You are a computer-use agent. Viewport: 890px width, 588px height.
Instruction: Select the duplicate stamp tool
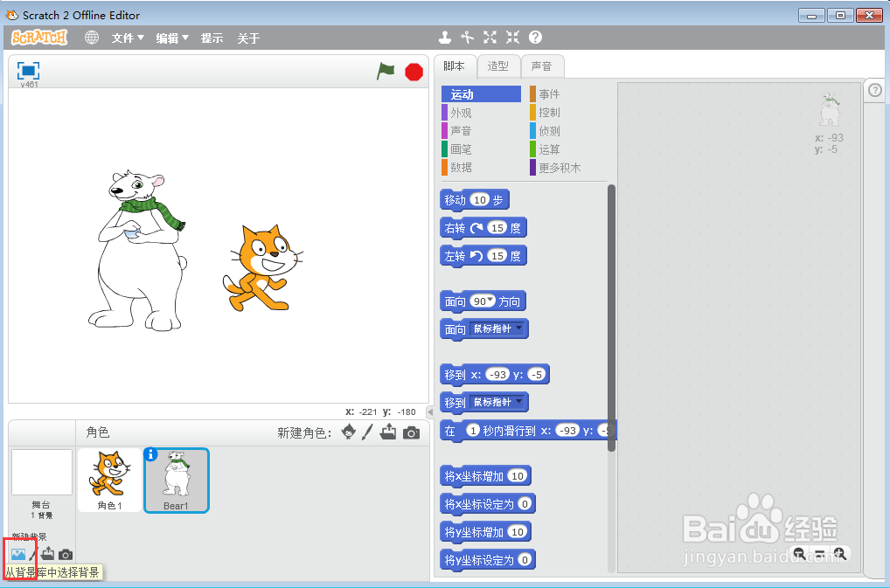pos(445,38)
